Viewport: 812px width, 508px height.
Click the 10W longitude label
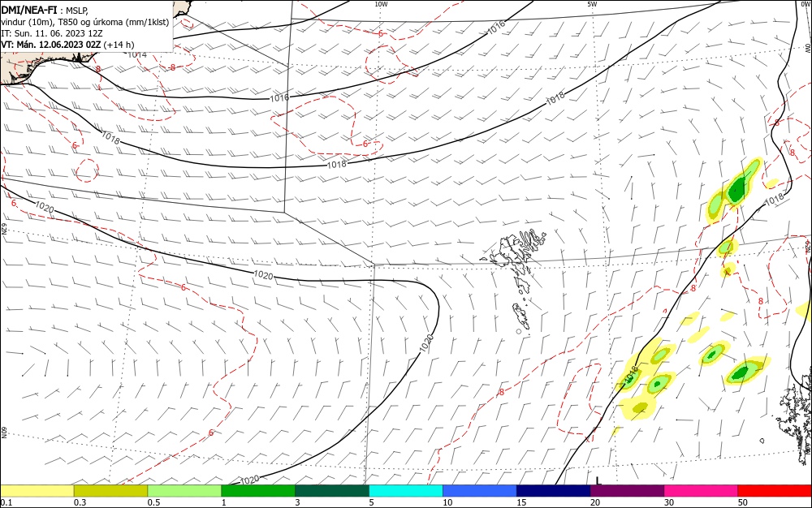(x=381, y=4)
